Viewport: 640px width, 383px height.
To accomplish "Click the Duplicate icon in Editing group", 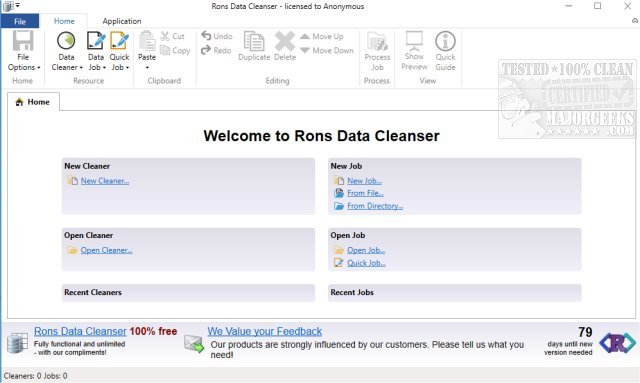I will coord(254,41).
